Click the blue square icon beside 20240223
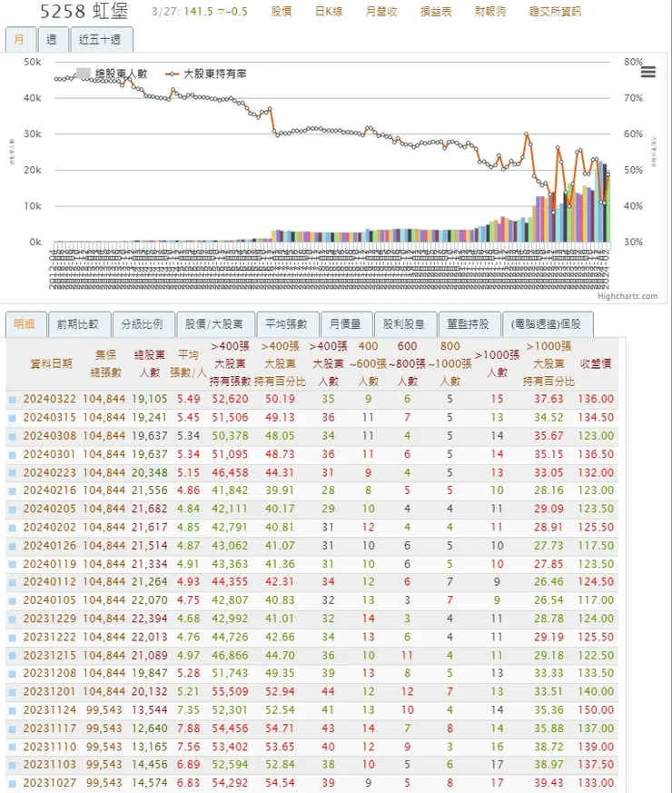 [13, 472]
